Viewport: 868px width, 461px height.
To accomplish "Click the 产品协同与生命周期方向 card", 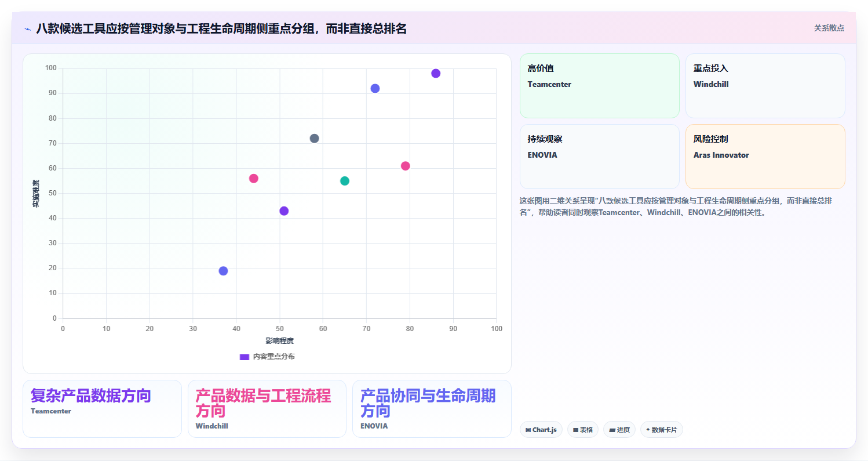I will (432, 409).
